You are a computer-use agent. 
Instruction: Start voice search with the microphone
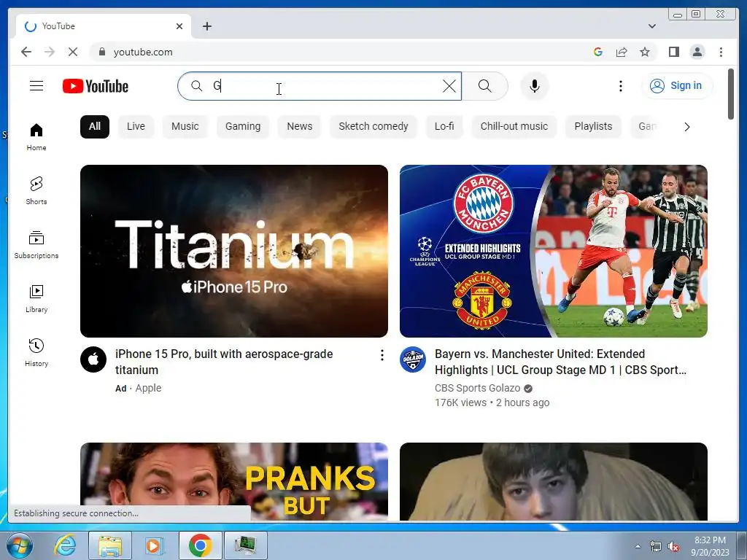[x=535, y=86]
